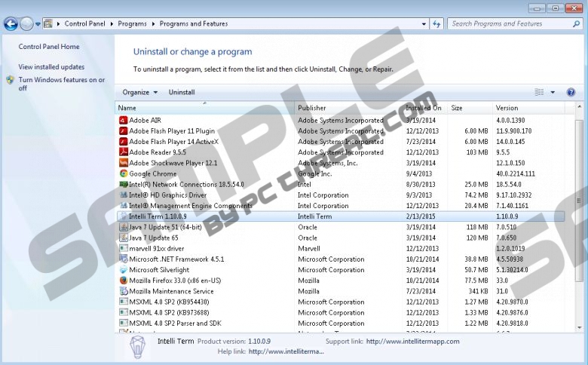This screenshot has width=588, height=365.
Task: Open help with the question mark icon
Action: tap(571, 92)
